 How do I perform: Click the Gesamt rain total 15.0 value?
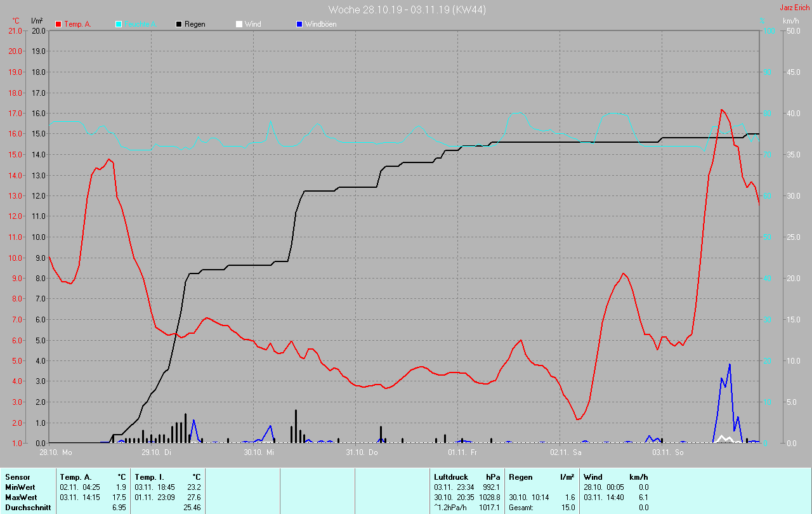click(x=568, y=508)
